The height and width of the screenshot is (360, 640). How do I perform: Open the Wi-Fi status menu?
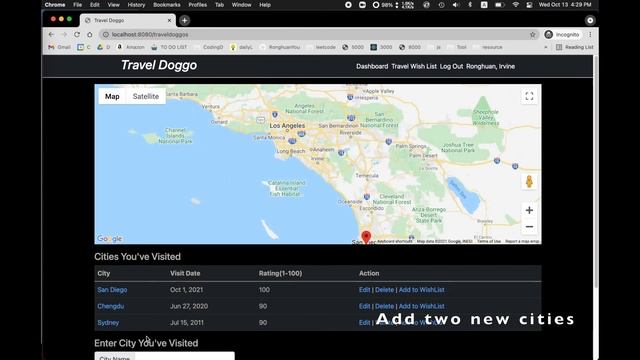pyautogui.click(x=516, y=5)
